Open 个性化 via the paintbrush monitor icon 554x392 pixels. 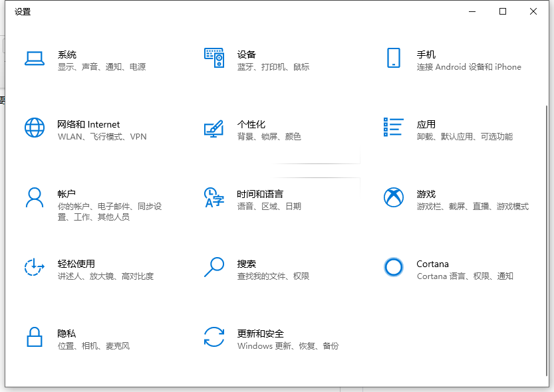point(213,128)
